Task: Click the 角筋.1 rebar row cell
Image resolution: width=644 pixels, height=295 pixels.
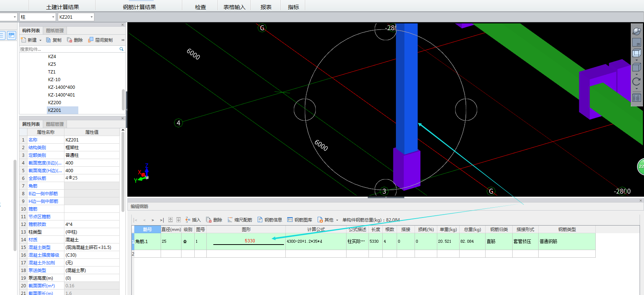Action: pyautogui.click(x=147, y=241)
